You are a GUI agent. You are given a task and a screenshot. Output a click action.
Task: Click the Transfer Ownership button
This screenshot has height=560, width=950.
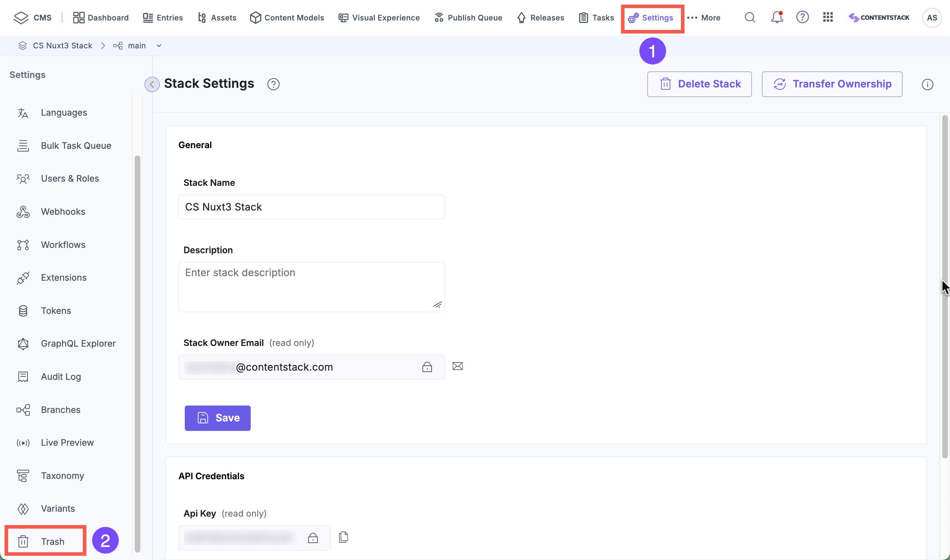[x=832, y=84]
